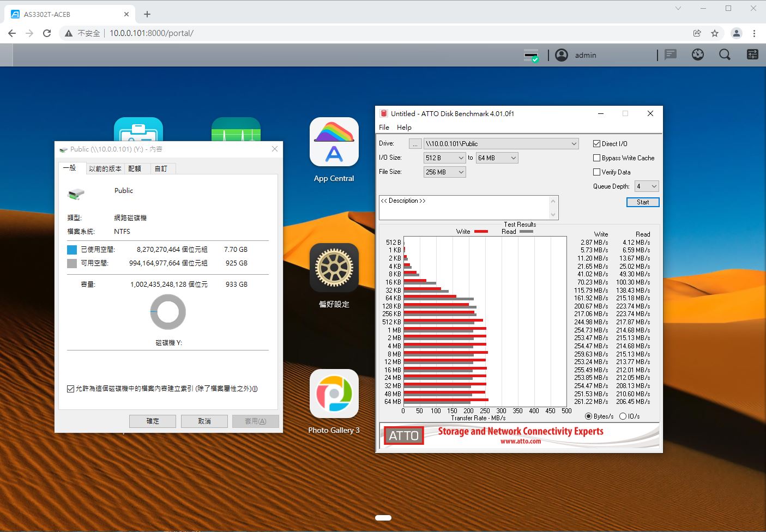The height and width of the screenshot is (532, 766).
Task: Open the 512 B starting I/O size dropdown
Action: tap(444, 158)
